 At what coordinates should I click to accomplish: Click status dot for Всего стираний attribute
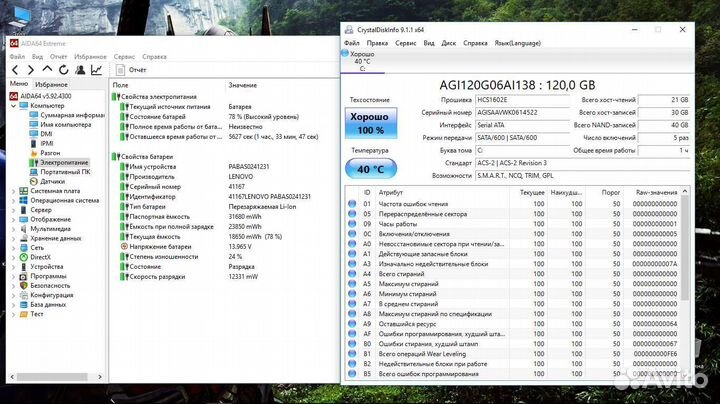click(x=352, y=274)
